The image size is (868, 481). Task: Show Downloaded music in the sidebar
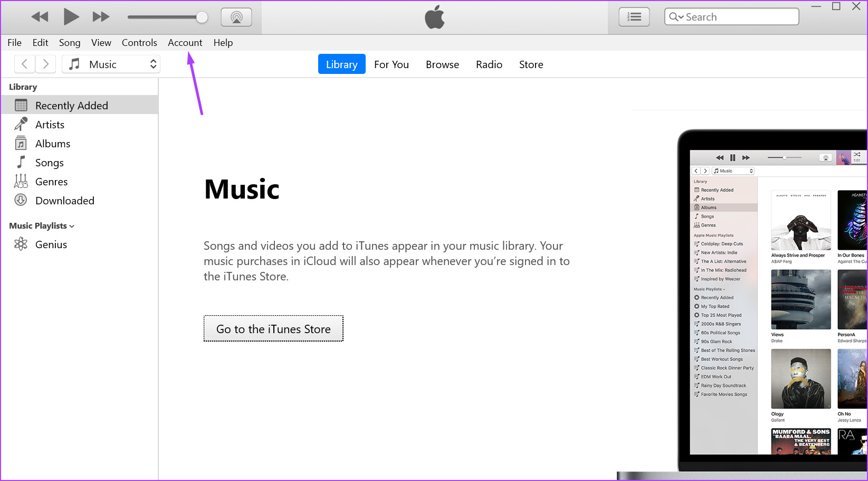[x=64, y=201]
